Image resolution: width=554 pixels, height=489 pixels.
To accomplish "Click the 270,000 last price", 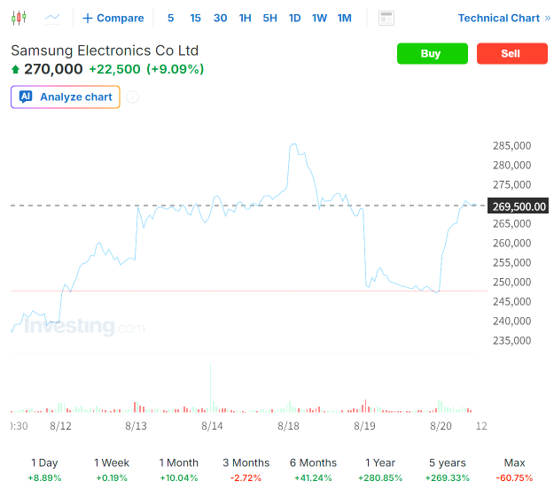I will [53, 69].
